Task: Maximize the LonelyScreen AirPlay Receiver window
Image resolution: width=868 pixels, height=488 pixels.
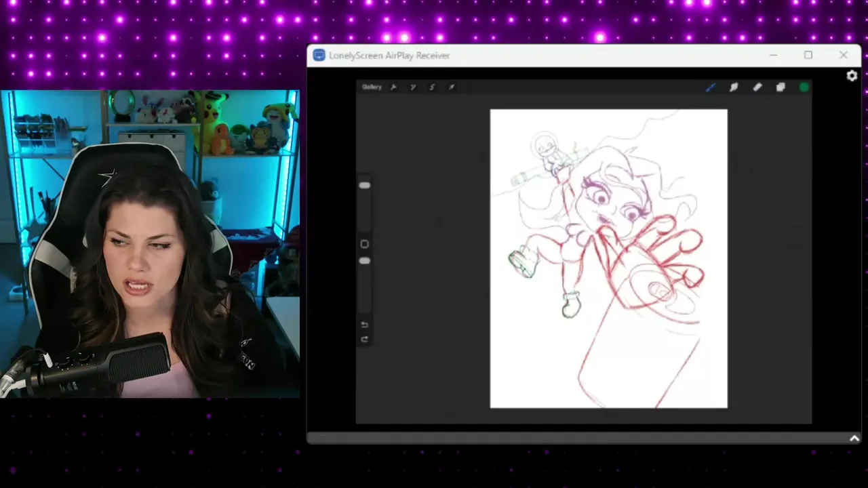Action: [808, 56]
